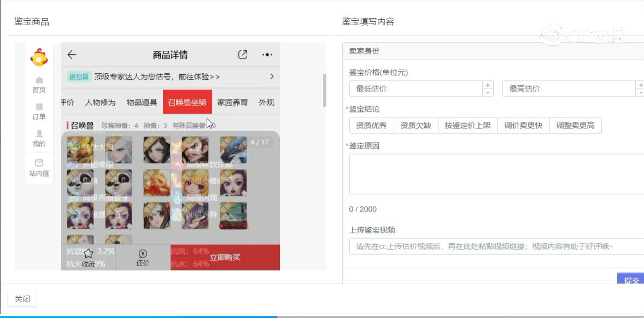Select 调价卖更快 option
644x318 pixels.
(x=523, y=126)
